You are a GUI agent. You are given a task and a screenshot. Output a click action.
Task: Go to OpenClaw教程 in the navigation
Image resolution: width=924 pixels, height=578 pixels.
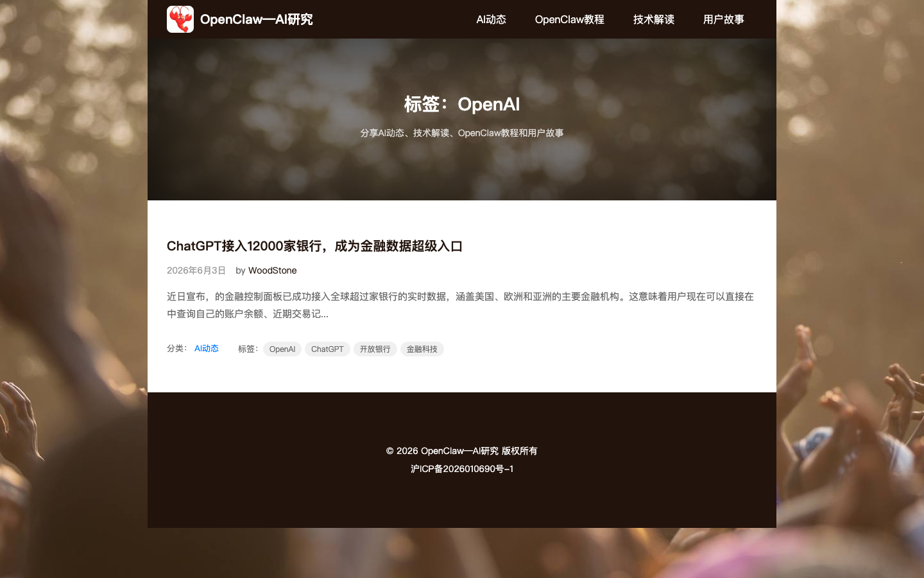(x=569, y=19)
